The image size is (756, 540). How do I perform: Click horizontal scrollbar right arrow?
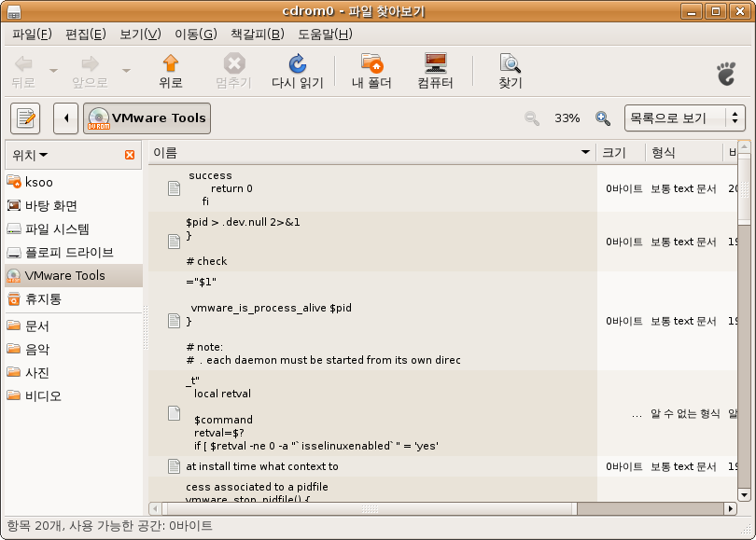pyautogui.click(x=731, y=508)
